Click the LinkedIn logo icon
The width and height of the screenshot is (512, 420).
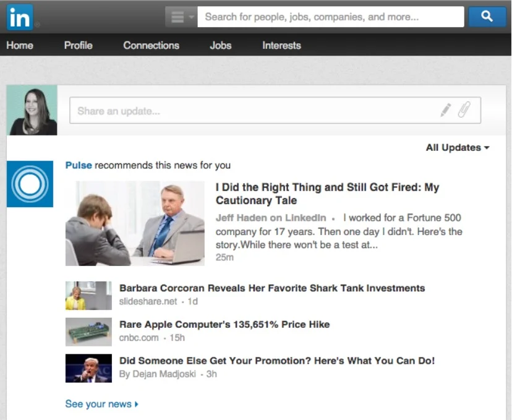pyautogui.click(x=19, y=17)
